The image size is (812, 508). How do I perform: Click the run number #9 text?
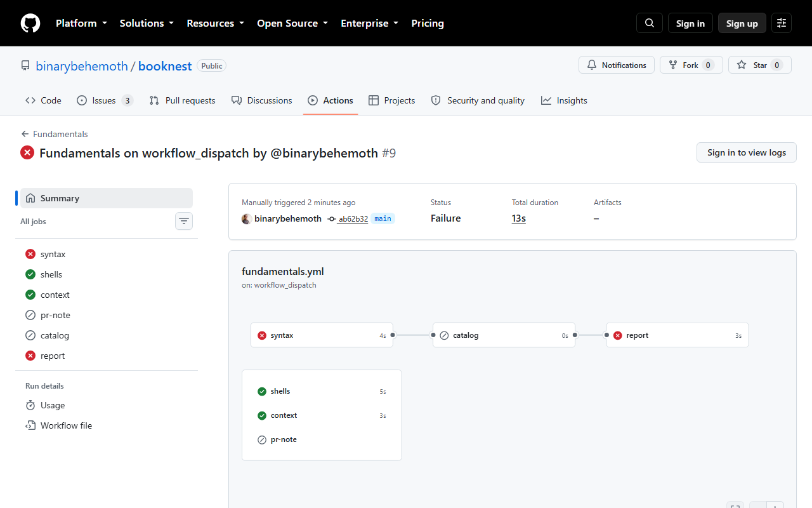(x=389, y=152)
